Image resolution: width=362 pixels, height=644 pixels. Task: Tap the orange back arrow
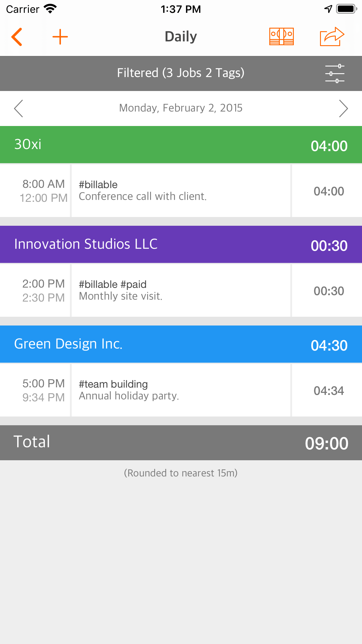(x=17, y=37)
